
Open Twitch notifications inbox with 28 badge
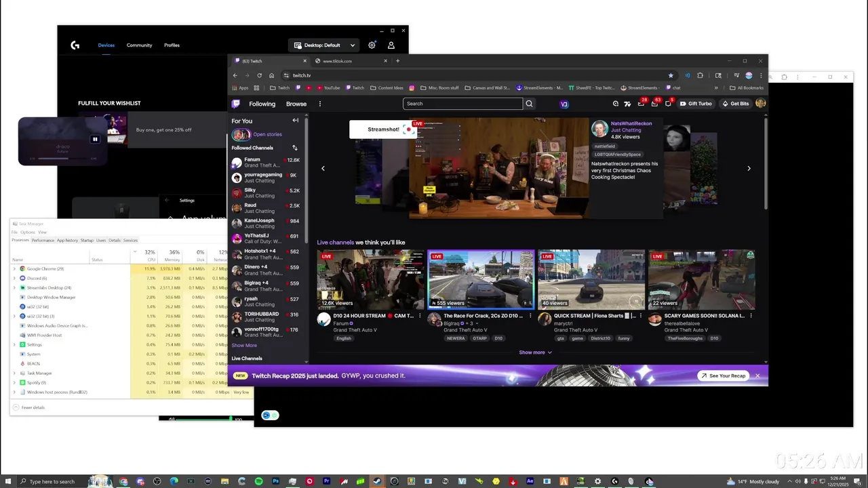click(x=642, y=104)
